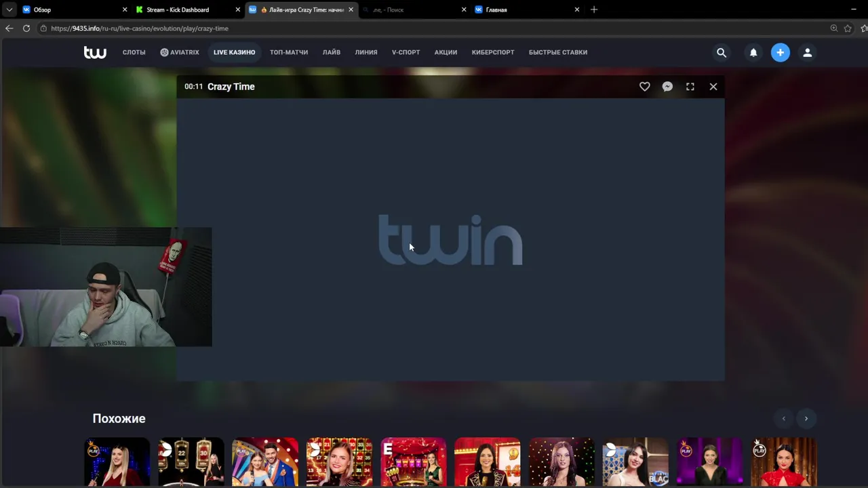
Task: Click the site info icon in address bar
Action: [43, 28]
